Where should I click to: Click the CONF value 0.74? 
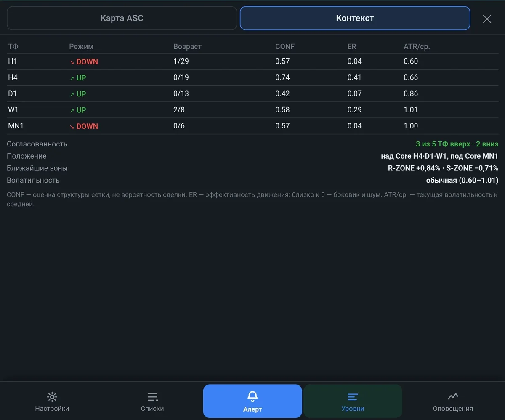coord(282,77)
